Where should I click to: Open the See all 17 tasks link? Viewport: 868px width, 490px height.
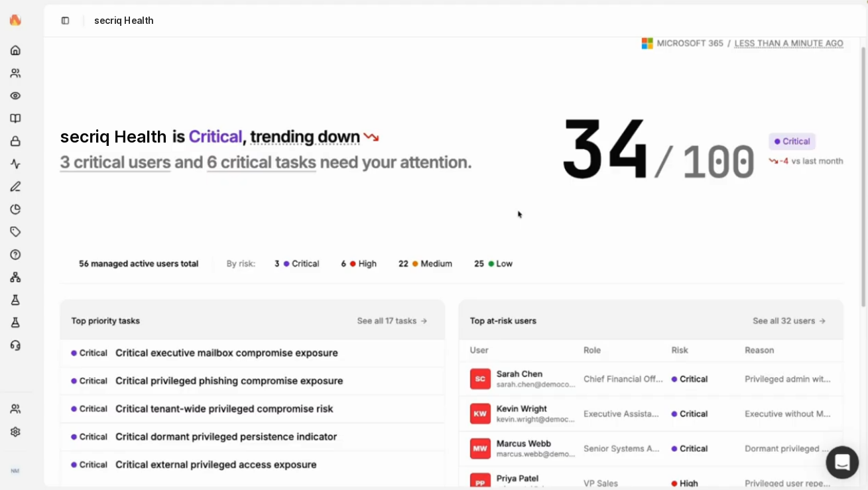[x=392, y=321]
